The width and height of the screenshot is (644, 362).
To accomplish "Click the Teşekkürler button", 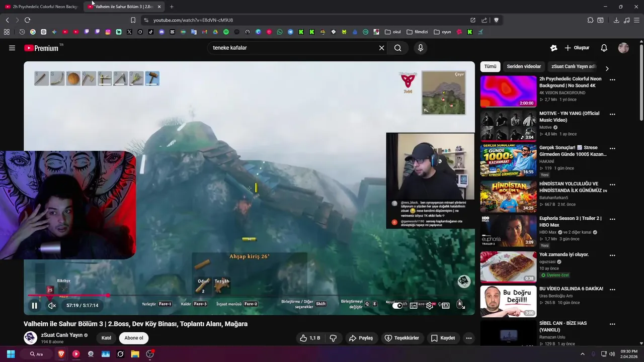I will coord(401,338).
